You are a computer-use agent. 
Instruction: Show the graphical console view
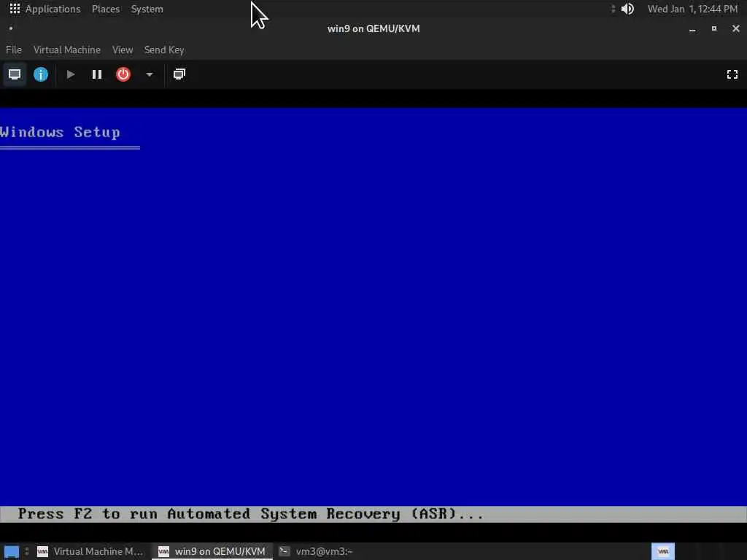[x=15, y=74]
